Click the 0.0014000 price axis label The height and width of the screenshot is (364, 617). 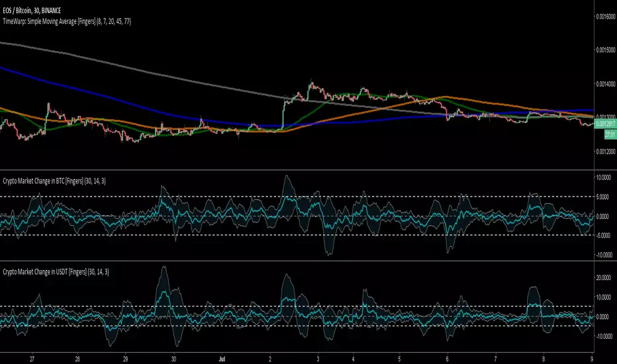[x=606, y=84]
